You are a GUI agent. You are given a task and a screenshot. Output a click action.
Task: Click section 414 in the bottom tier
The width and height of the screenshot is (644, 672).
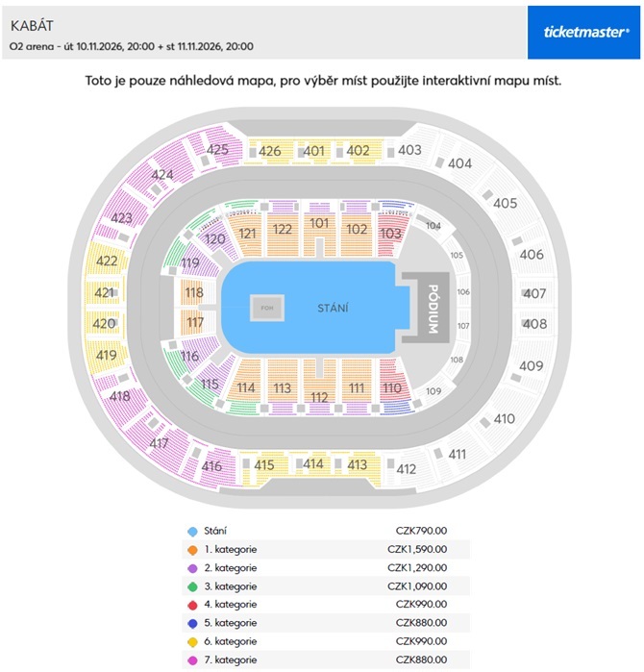[313, 464]
